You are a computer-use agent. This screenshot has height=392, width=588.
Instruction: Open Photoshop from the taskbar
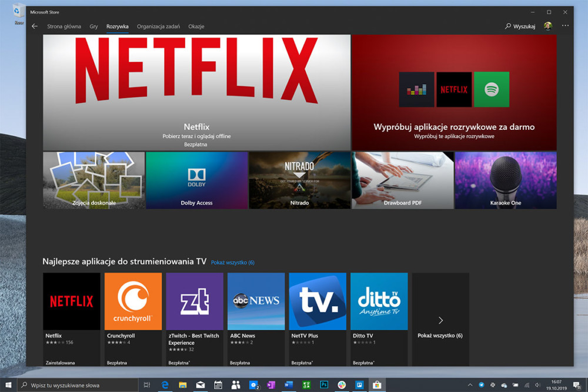click(x=324, y=385)
